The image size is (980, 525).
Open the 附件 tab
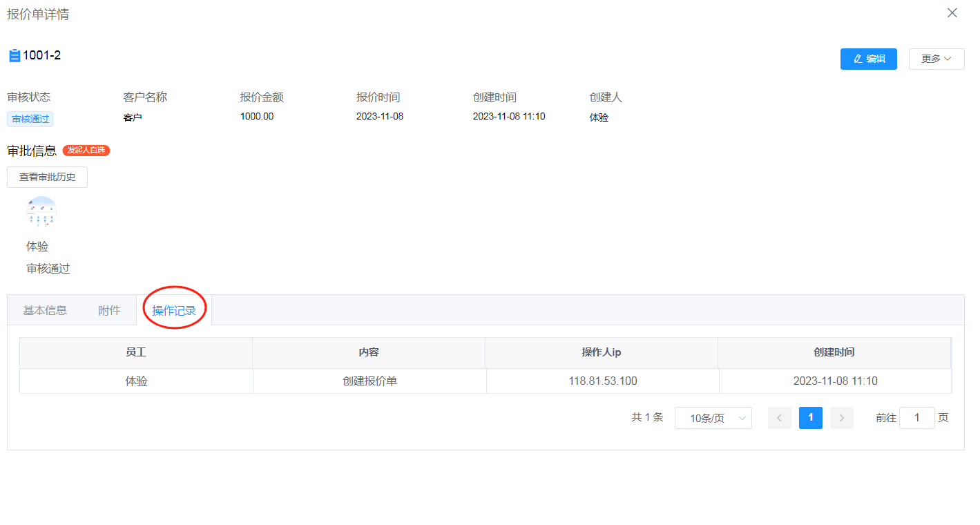click(109, 310)
